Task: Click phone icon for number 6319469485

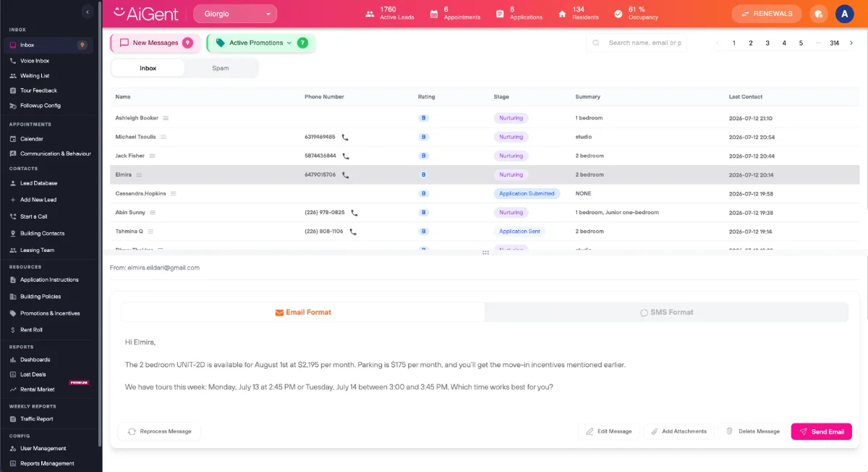Action: pos(345,137)
